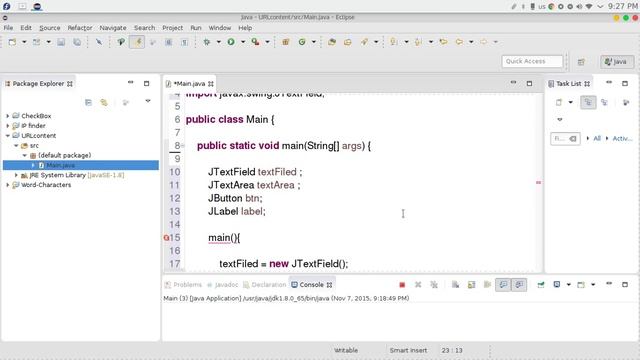
Task: Click the New Task icon in Task List
Action: click(559, 102)
